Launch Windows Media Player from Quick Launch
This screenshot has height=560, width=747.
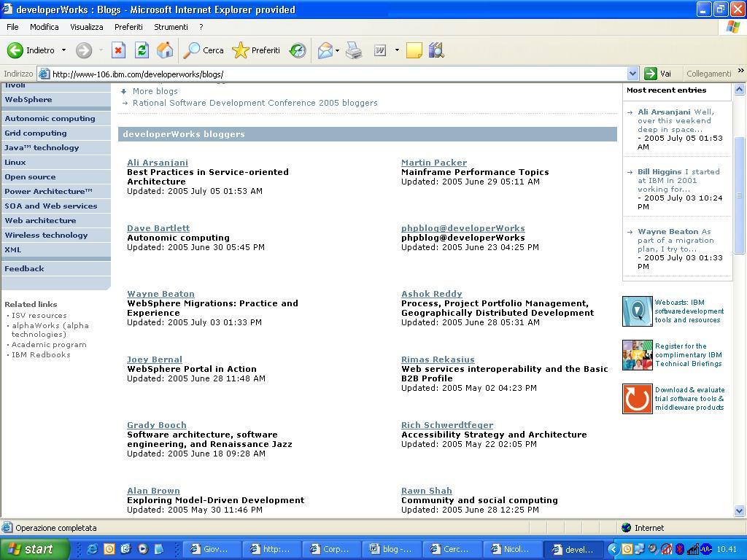(142, 549)
